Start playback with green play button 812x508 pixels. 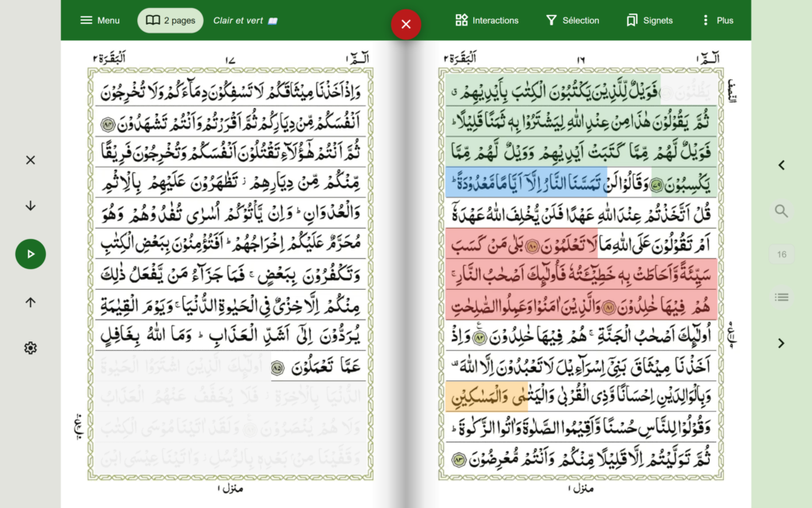tap(31, 254)
